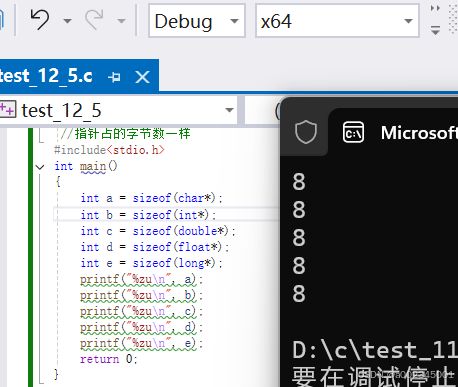Click the shield icon in terminal window
This screenshot has height=387, width=458.
306,132
